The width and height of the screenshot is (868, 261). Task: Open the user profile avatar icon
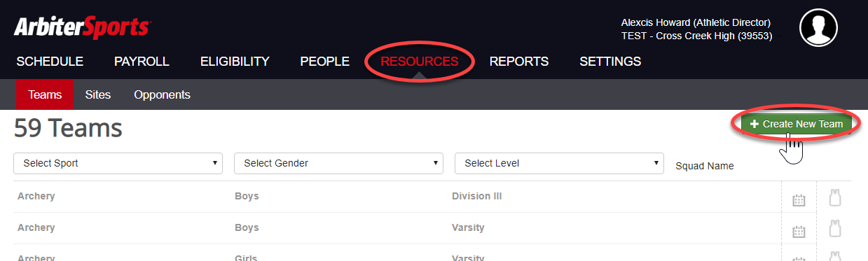pos(818,28)
